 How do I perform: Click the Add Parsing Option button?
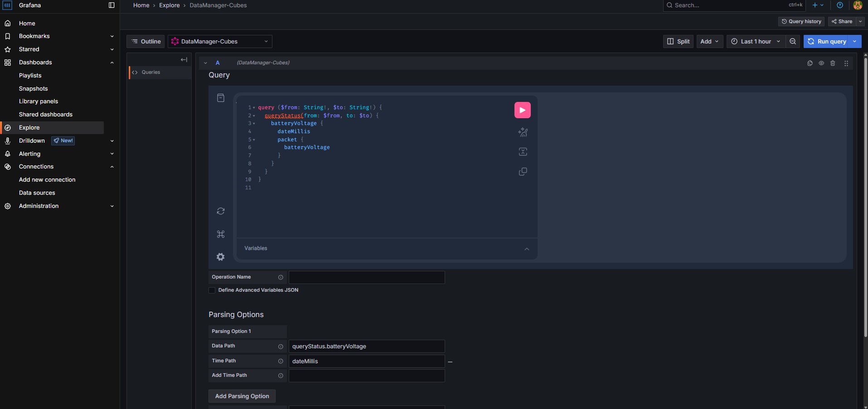(x=242, y=396)
